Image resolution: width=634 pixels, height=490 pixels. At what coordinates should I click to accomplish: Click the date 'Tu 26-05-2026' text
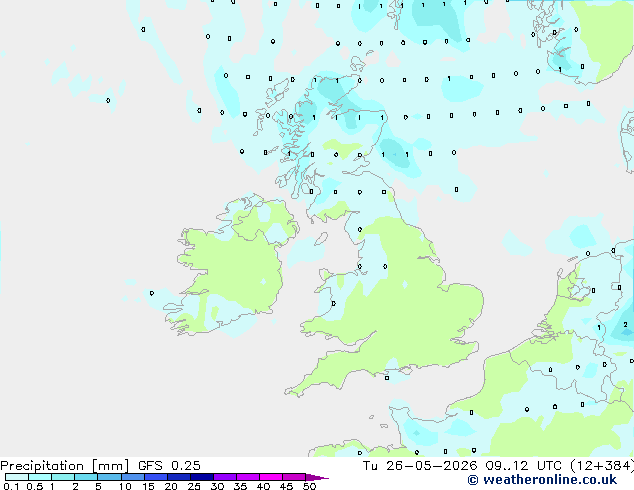[x=420, y=466]
